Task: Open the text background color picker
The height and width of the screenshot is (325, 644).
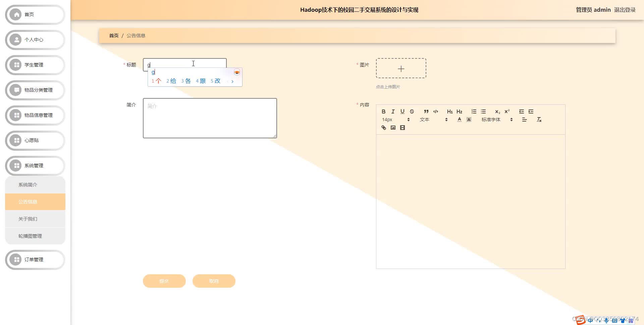Action: click(469, 120)
